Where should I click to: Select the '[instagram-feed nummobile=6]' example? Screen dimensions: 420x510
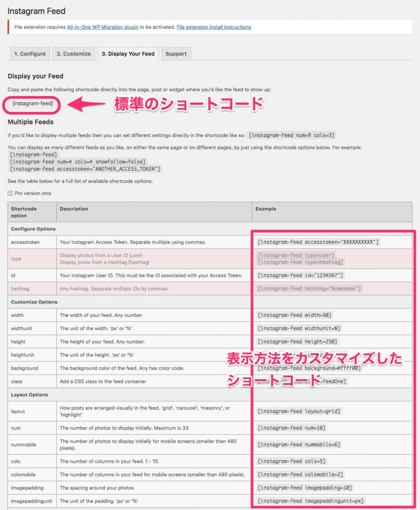[x=299, y=445]
